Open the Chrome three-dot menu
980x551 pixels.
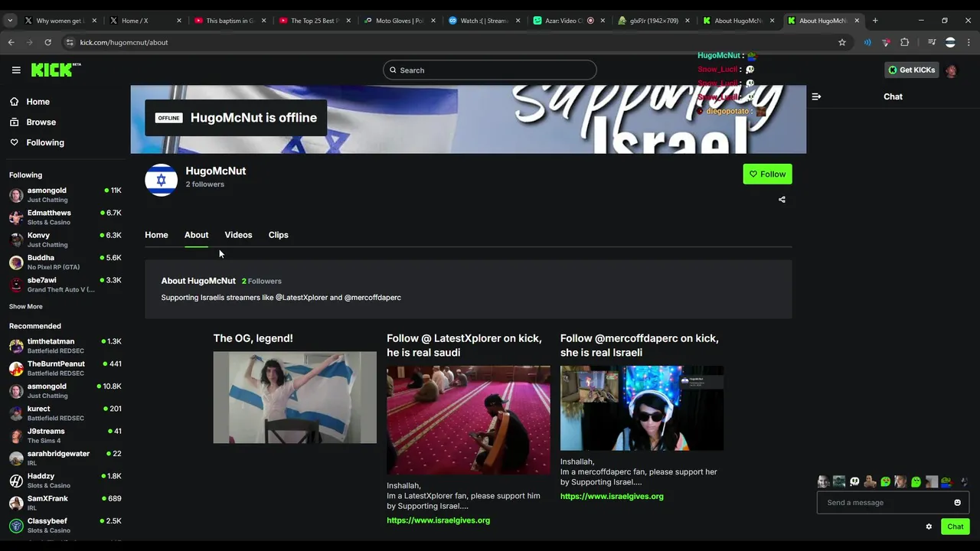(969, 42)
